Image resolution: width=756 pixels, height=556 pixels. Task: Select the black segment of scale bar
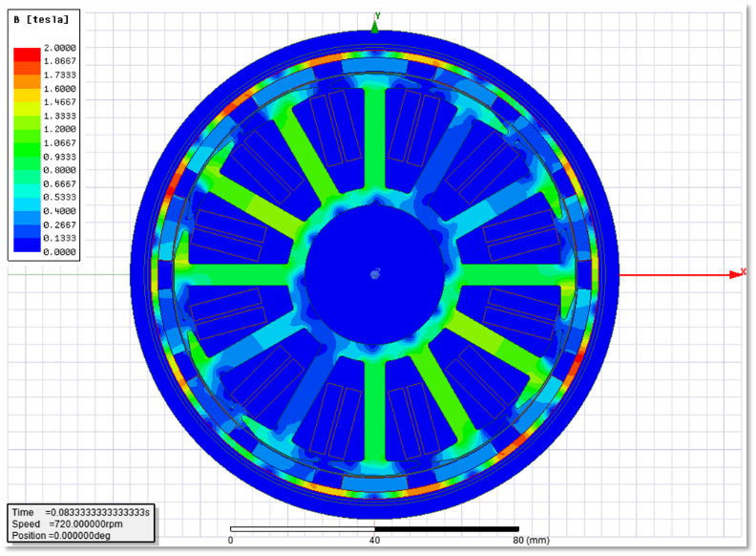click(x=447, y=528)
